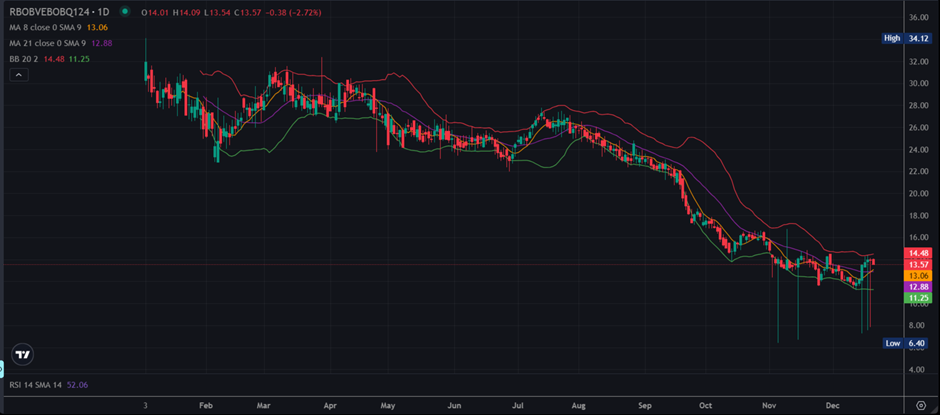Click the pane handle on left edge
940x415 pixels.
[3, 369]
